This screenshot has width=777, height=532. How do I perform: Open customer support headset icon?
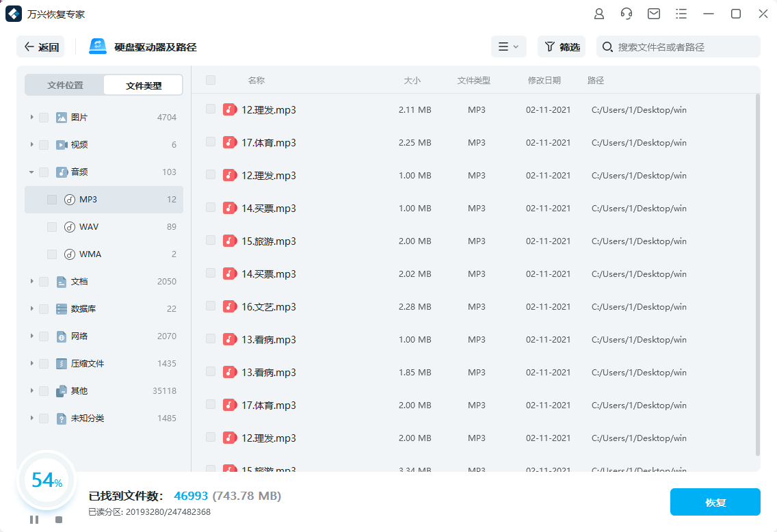coord(627,14)
